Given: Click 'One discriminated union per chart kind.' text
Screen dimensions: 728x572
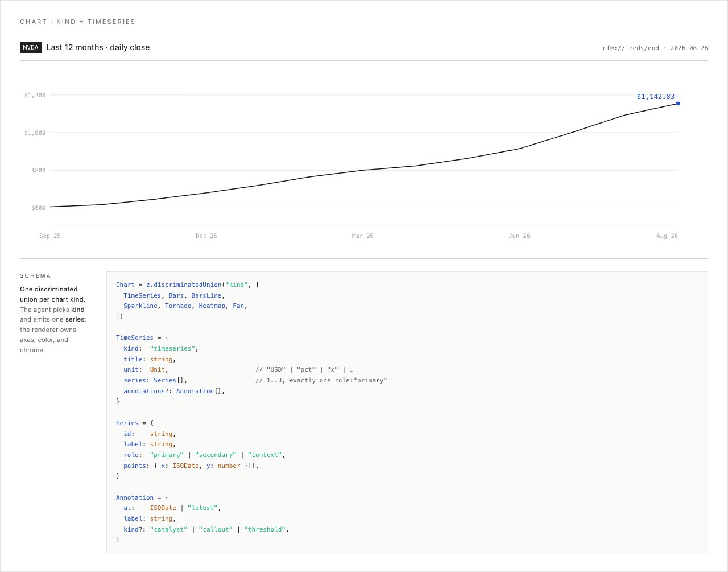Looking at the screenshot, I should tap(52, 294).
